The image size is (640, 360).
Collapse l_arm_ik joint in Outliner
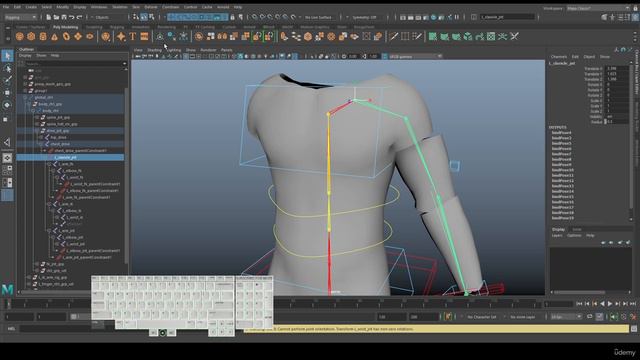point(49,204)
